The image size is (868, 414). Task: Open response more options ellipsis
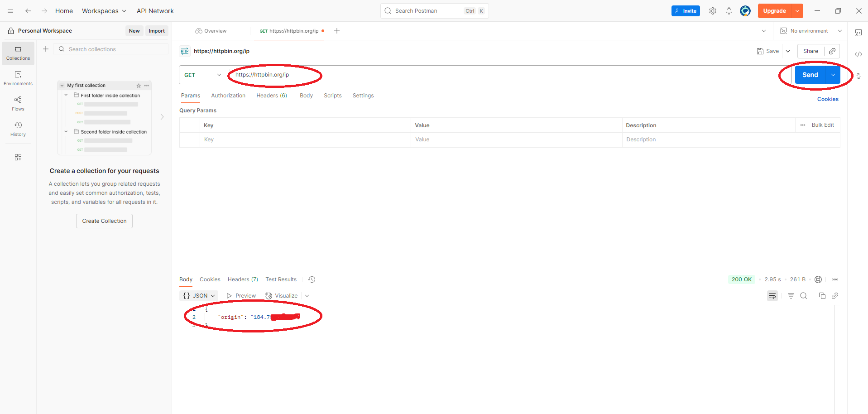click(x=835, y=279)
